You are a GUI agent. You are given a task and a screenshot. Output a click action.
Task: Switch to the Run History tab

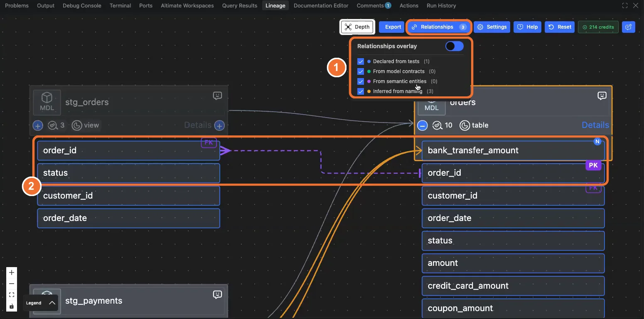(441, 6)
